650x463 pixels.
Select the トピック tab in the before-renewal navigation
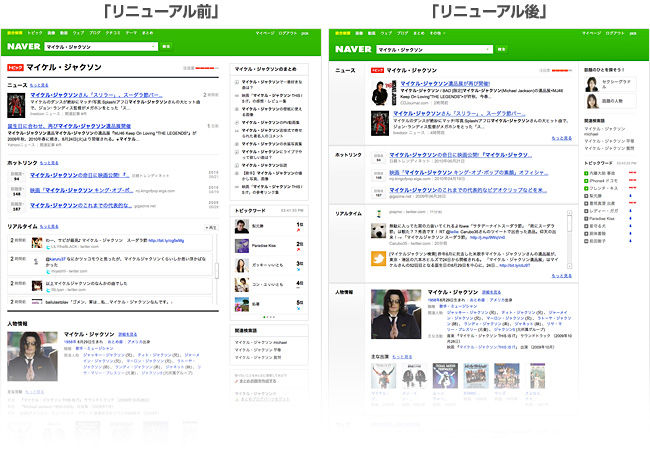35,33
